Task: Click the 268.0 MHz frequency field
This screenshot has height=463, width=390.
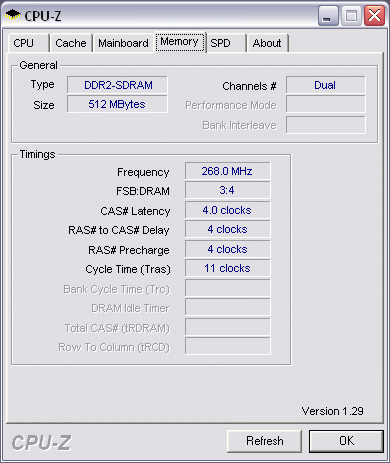Action: pyautogui.click(x=228, y=171)
